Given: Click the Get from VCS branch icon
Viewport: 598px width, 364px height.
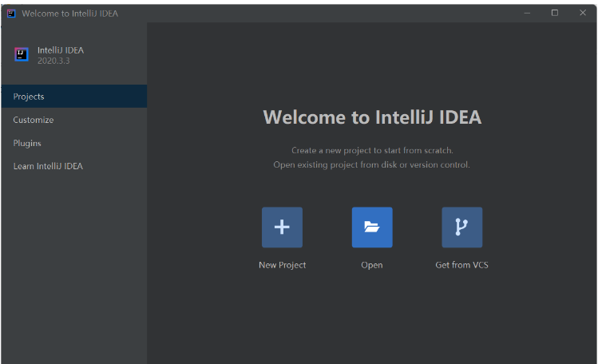Looking at the screenshot, I should (x=461, y=227).
